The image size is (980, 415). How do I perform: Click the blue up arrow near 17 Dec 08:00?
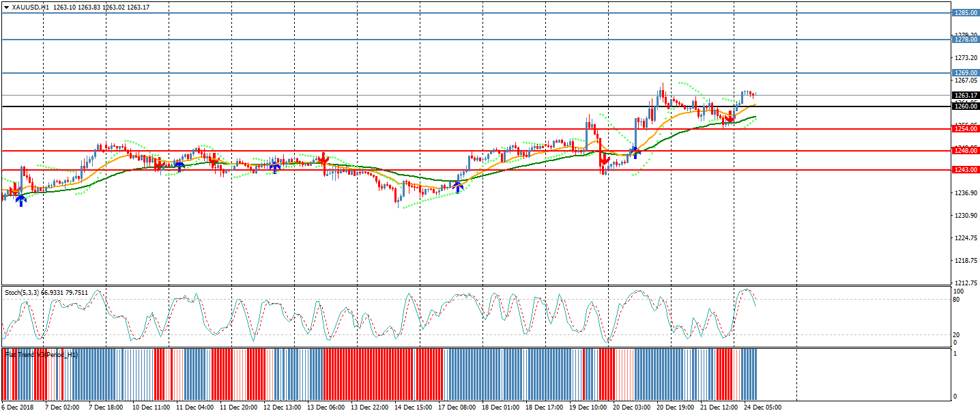[459, 186]
